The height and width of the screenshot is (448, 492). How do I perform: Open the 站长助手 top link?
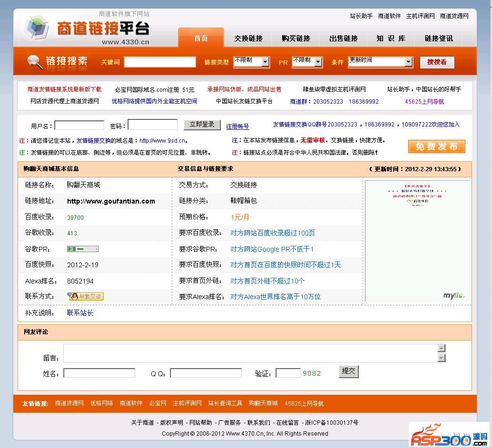point(361,16)
